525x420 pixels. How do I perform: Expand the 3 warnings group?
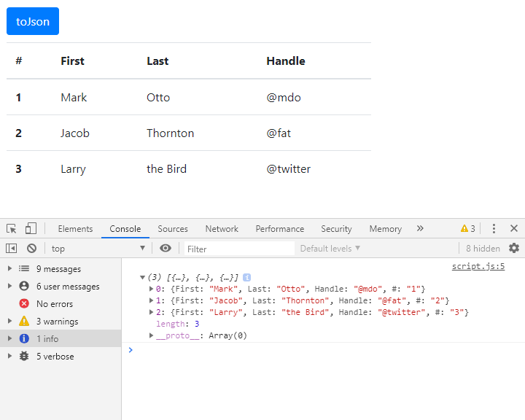click(9, 321)
